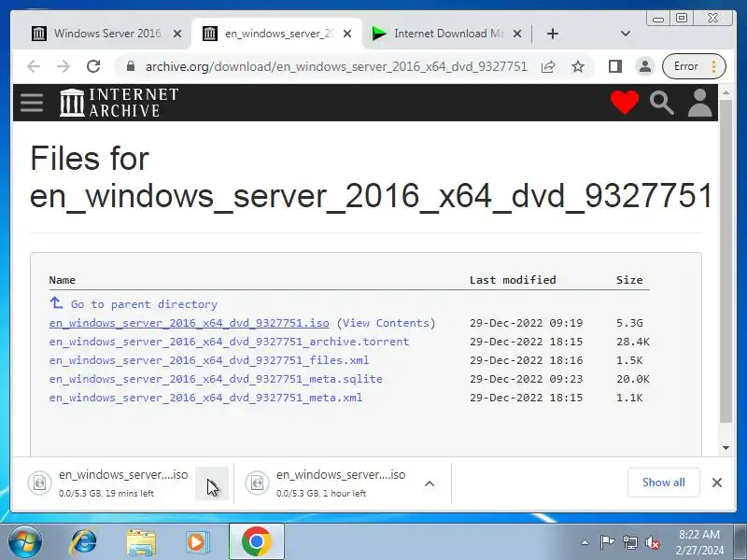Reload the page with the refresh button
Image resolution: width=747 pixels, height=560 pixels.
93,66
